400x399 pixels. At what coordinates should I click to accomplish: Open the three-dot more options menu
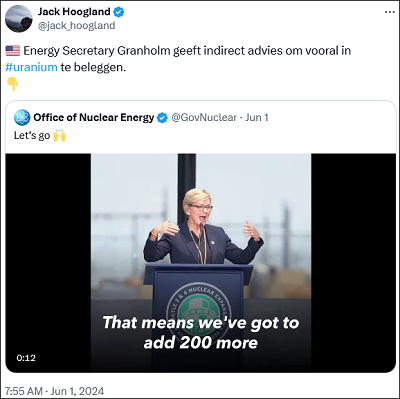(389, 12)
